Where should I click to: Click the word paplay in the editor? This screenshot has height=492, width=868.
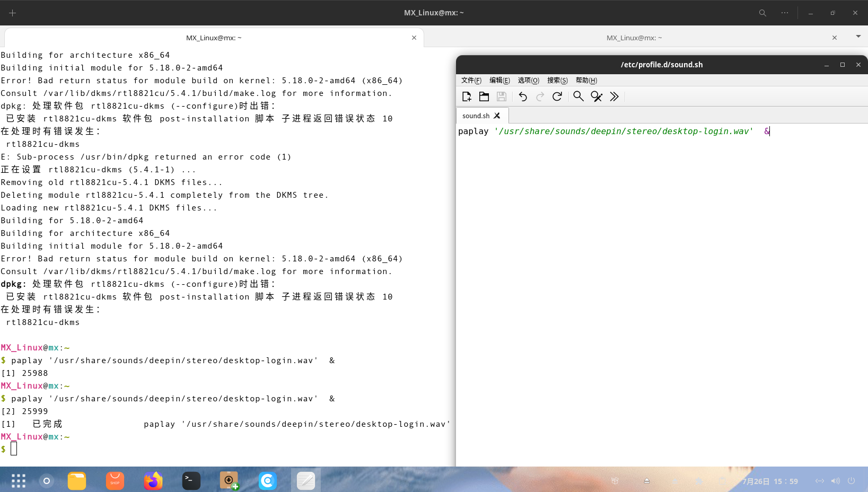pyautogui.click(x=474, y=131)
